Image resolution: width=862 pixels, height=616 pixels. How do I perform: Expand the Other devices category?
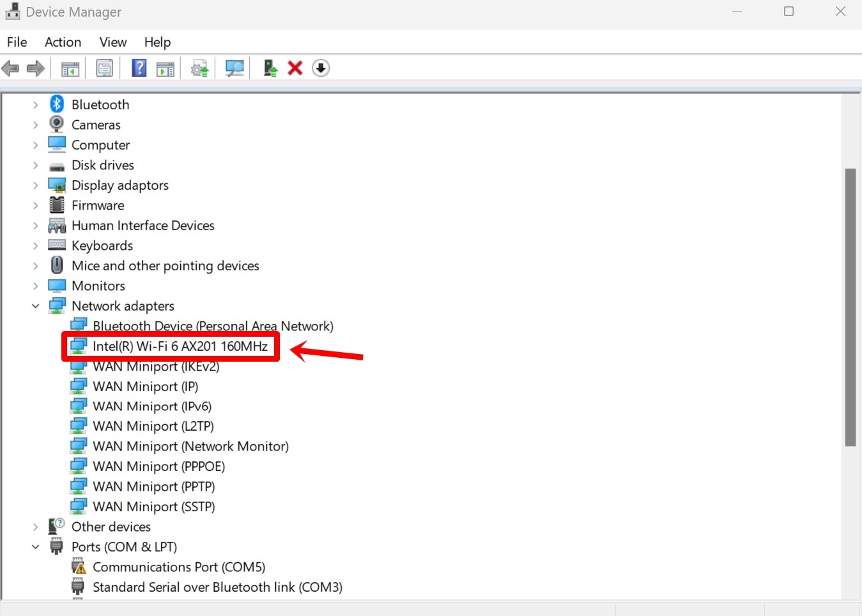[36, 527]
